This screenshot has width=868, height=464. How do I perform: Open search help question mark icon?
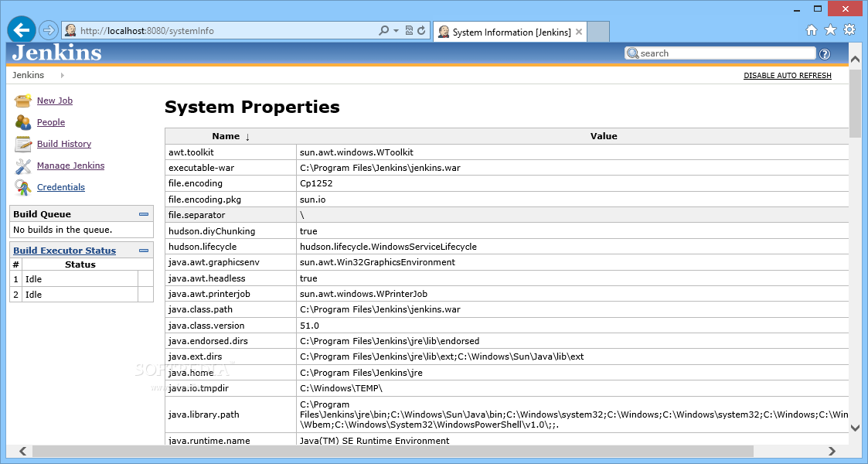click(x=824, y=53)
